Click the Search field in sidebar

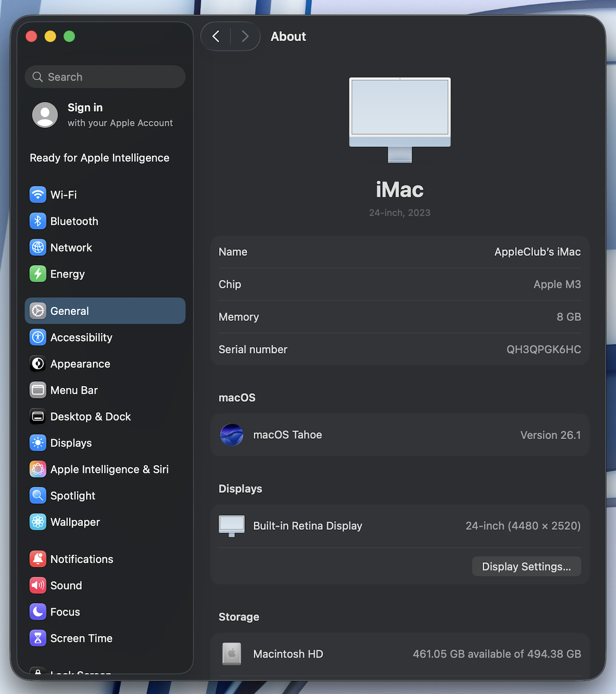105,77
